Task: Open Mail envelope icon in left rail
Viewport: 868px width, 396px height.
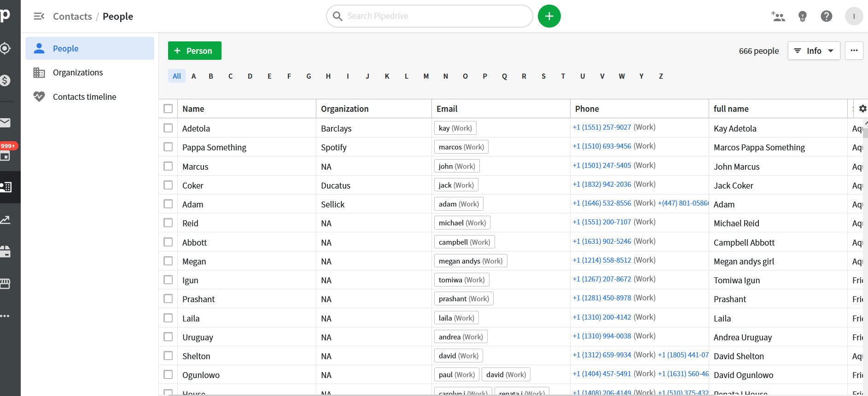Action: point(5,122)
